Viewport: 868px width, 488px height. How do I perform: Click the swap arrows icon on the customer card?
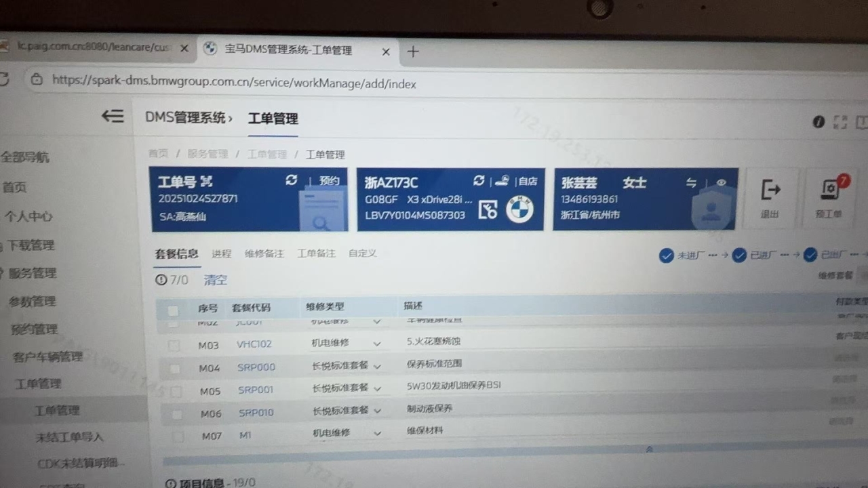pos(691,183)
